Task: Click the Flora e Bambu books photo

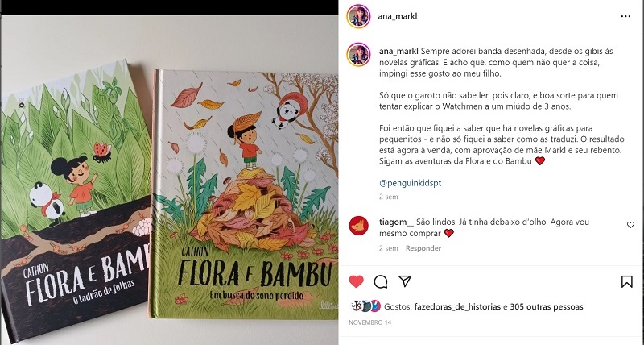Action: click(169, 180)
